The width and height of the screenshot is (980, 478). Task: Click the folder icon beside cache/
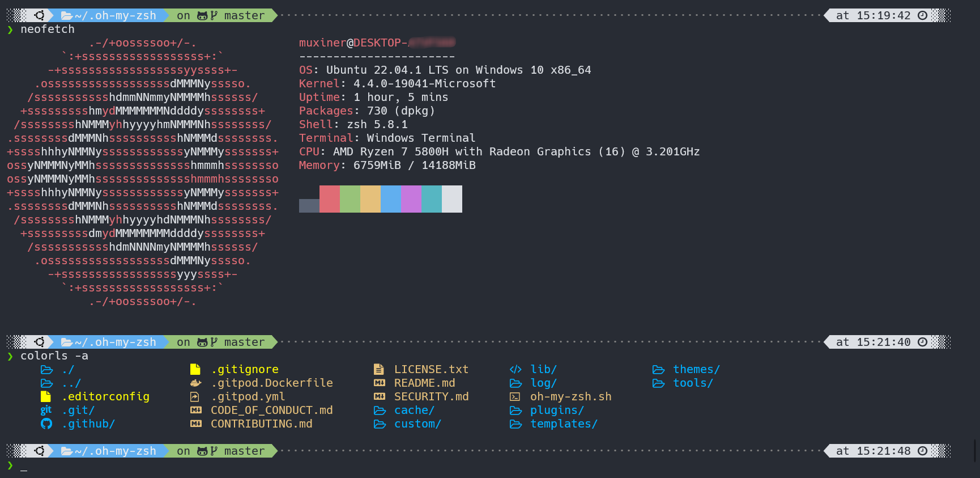(x=380, y=411)
